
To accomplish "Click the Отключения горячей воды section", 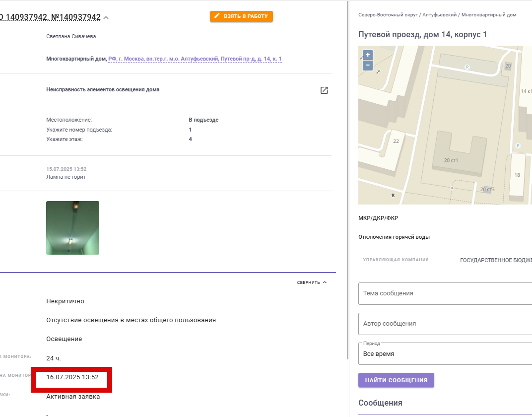I will click(x=394, y=237).
